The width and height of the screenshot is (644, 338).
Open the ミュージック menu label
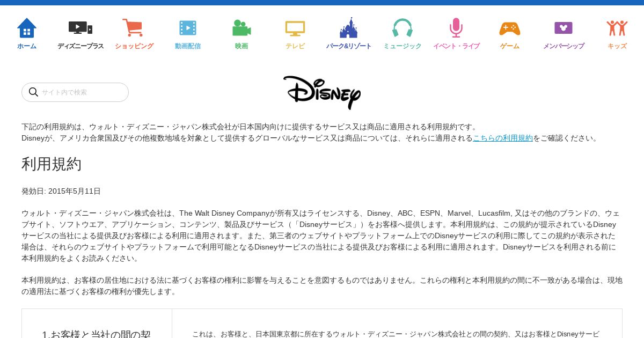point(402,46)
